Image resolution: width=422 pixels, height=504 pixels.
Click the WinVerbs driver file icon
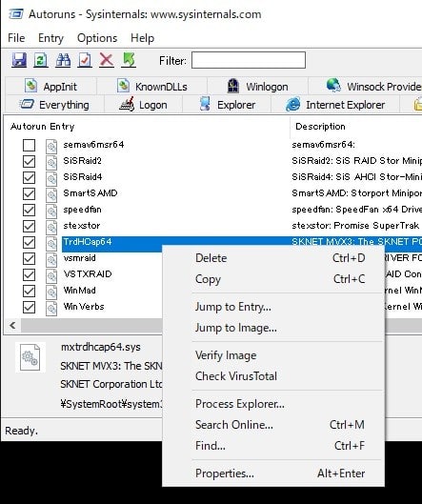tap(51, 308)
